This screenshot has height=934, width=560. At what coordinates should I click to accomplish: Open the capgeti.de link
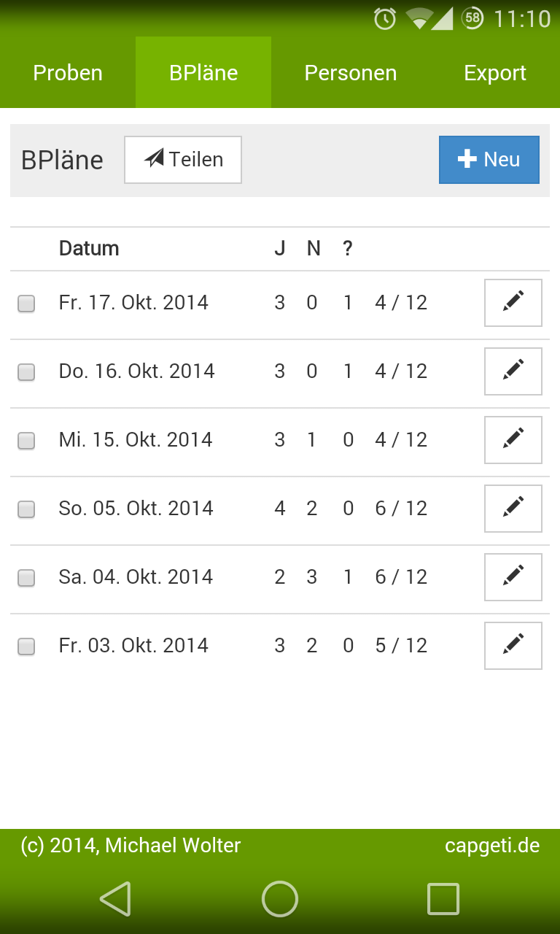[x=492, y=846]
